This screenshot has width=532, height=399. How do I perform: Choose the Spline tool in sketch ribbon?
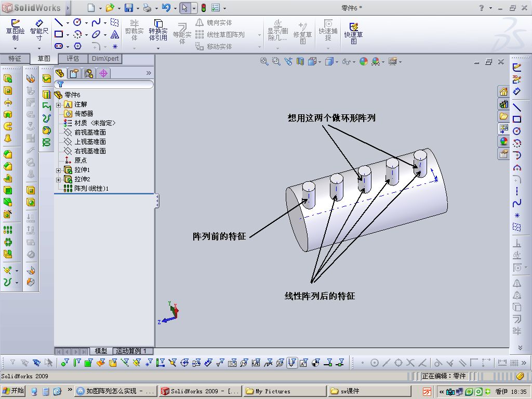pos(96,22)
